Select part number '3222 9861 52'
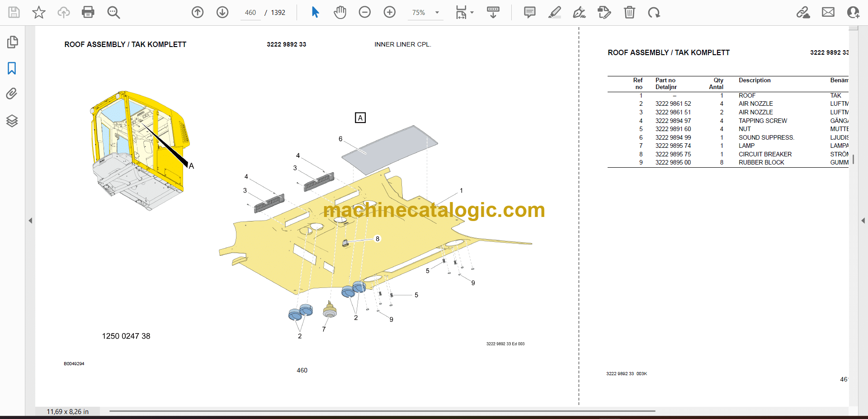 click(673, 104)
